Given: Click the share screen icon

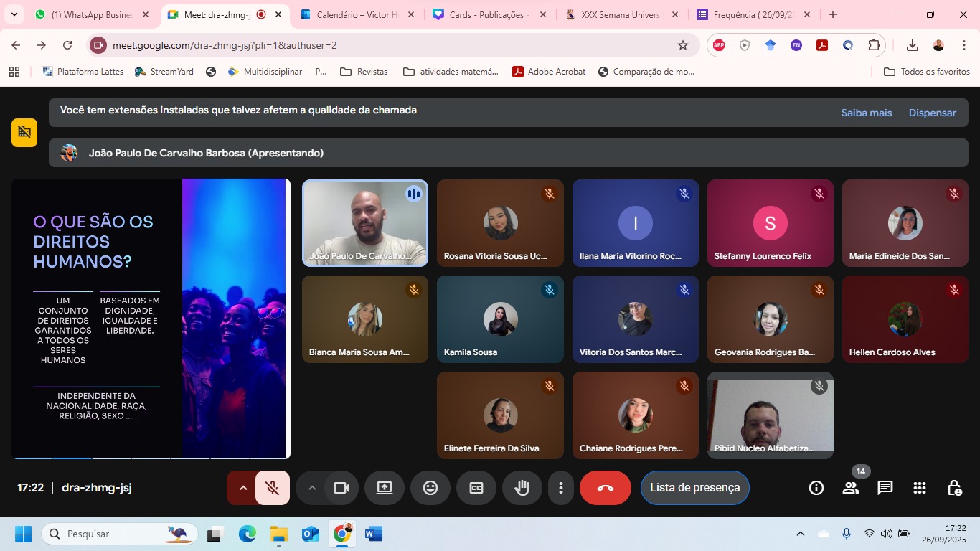Looking at the screenshot, I should click(x=385, y=488).
